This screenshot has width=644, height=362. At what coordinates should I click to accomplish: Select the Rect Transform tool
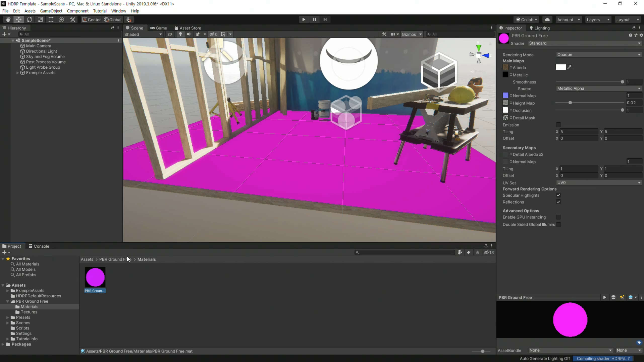pos(51,19)
